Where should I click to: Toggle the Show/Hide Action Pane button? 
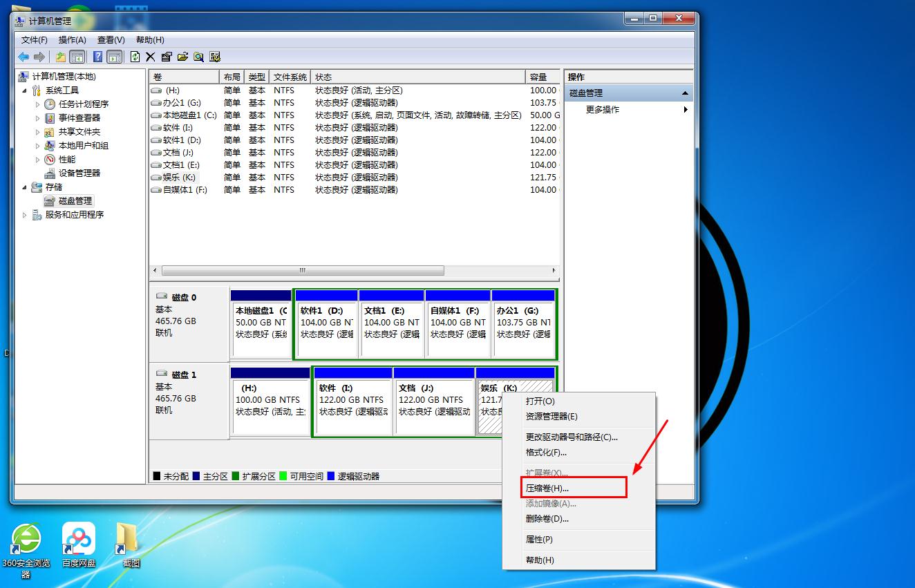point(114,57)
